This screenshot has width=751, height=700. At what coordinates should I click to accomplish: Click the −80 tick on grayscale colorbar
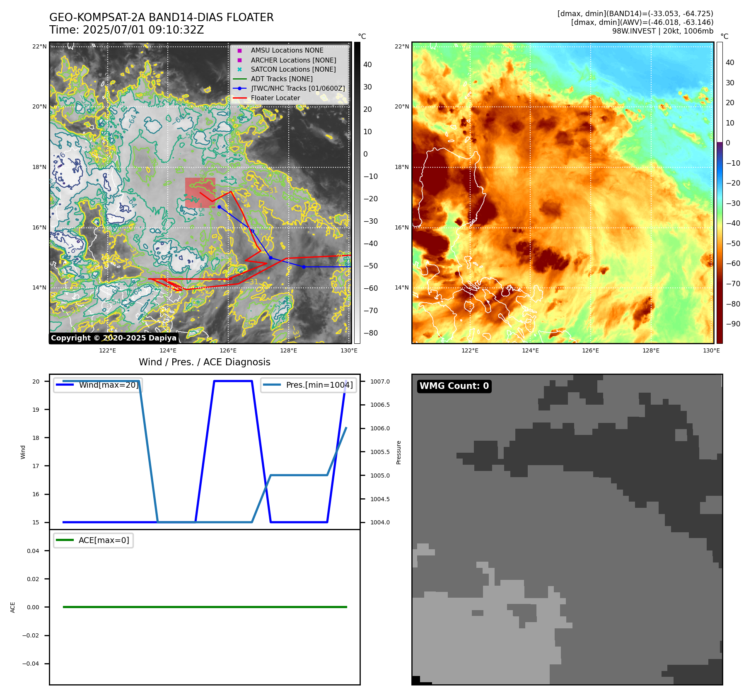point(371,333)
